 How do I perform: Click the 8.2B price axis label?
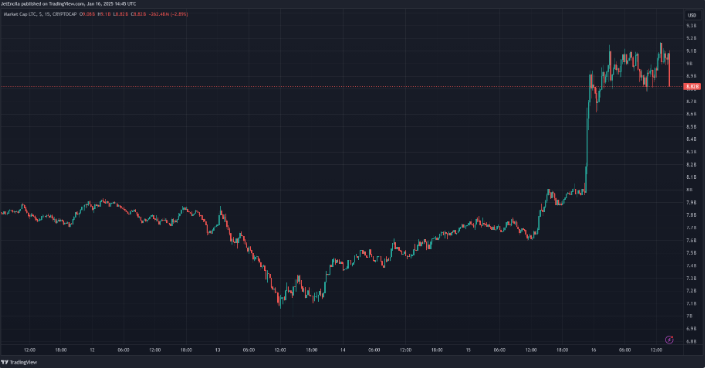(x=692, y=165)
